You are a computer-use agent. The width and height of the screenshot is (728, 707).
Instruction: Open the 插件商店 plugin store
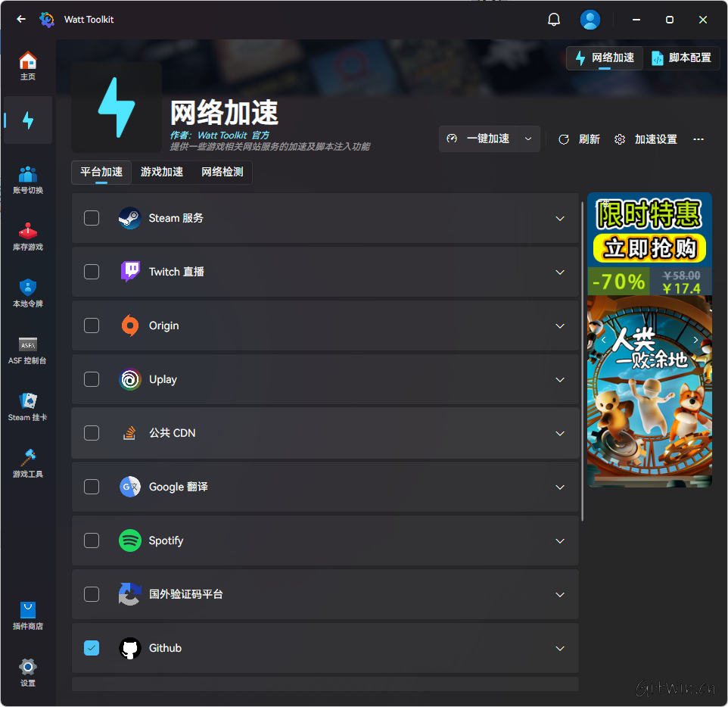pyautogui.click(x=28, y=616)
